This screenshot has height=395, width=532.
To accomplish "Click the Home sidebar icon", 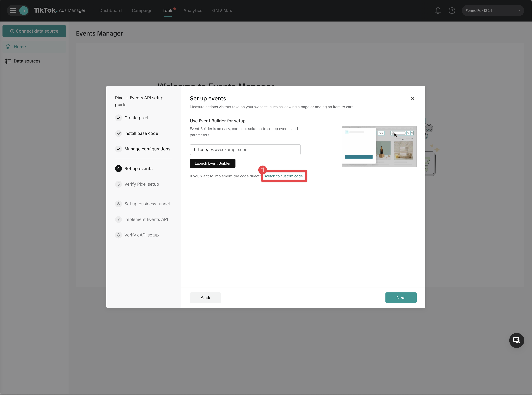I will coord(8,47).
